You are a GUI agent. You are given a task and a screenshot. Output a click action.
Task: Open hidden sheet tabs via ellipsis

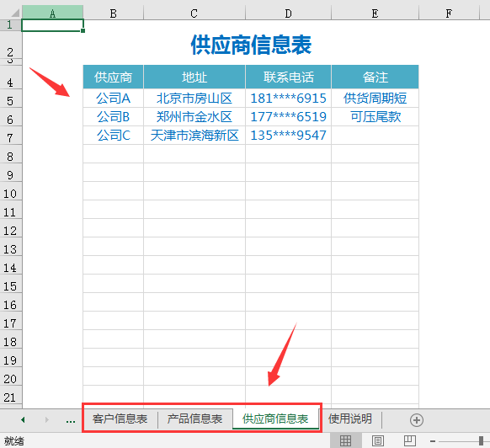71,421
